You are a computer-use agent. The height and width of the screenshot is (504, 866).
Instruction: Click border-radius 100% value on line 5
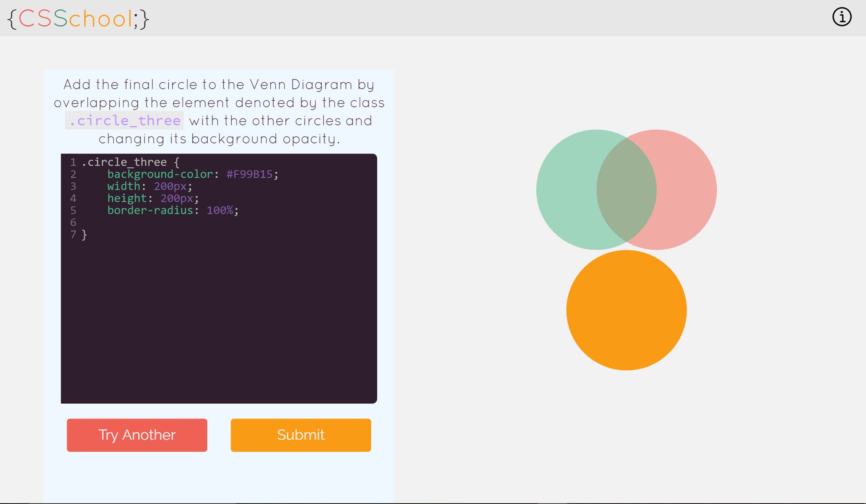click(x=220, y=210)
